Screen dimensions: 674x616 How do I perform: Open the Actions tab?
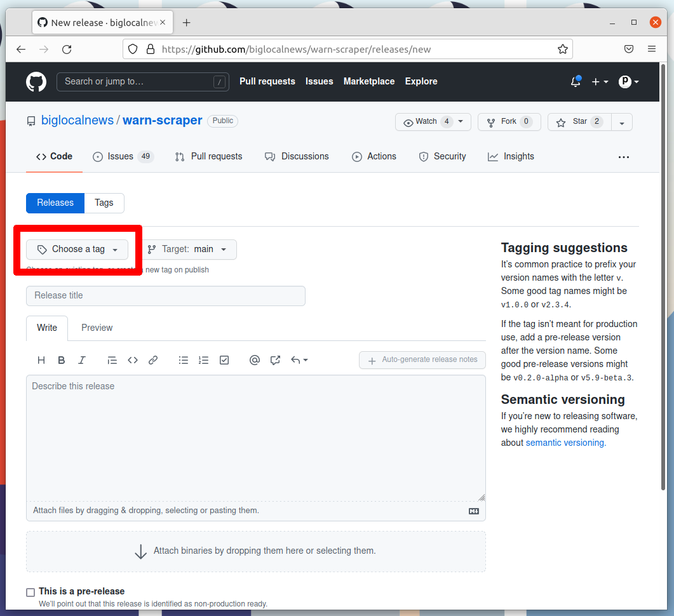point(374,157)
